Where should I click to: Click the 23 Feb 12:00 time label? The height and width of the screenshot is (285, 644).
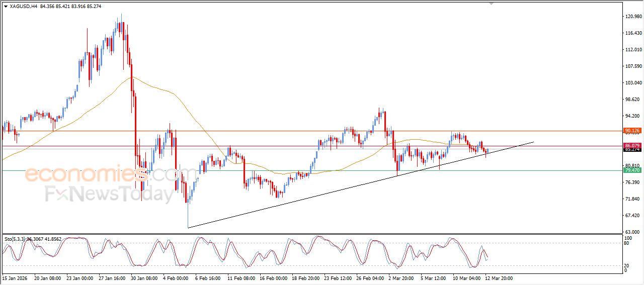click(x=338, y=277)
